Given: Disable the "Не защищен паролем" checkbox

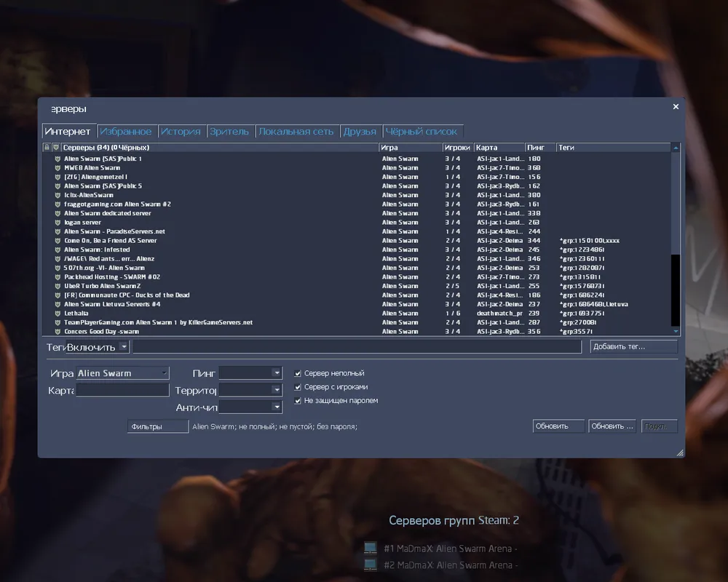Looking at the screenshot, I should coord(298,401).
